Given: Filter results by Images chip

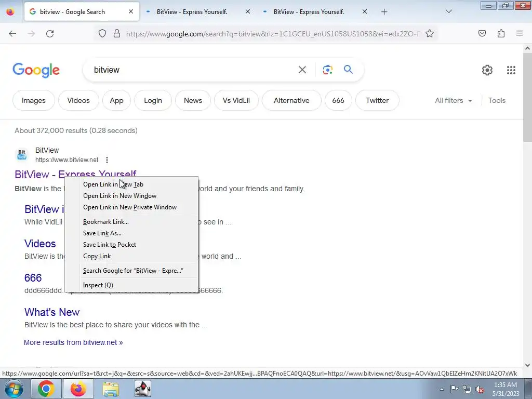Looking at the screenshot, I should pyautogui.click(x=34, y=100).
